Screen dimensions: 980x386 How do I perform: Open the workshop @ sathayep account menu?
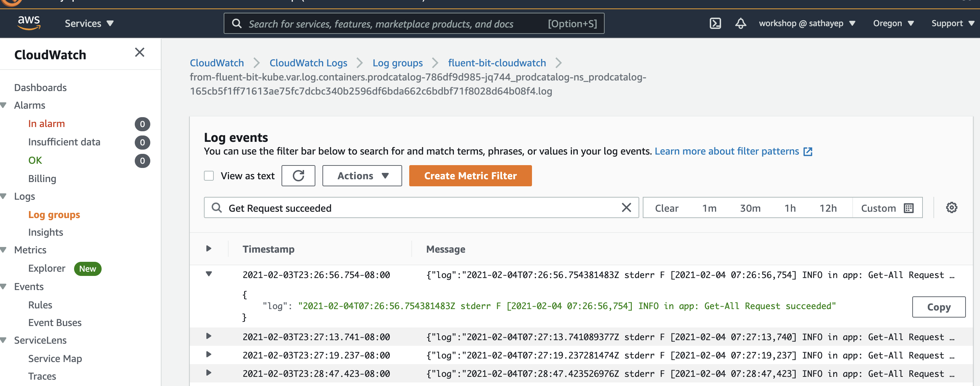pos(807,24)
